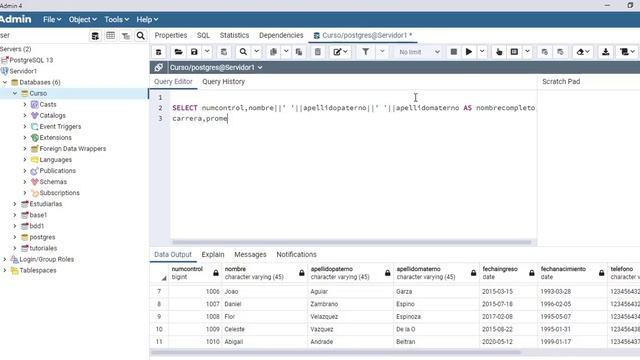Click the Stop query square icon
Image resolution: width=640 pixels, height=360 pixels.
pyautogui.click(x=453, y=52)
